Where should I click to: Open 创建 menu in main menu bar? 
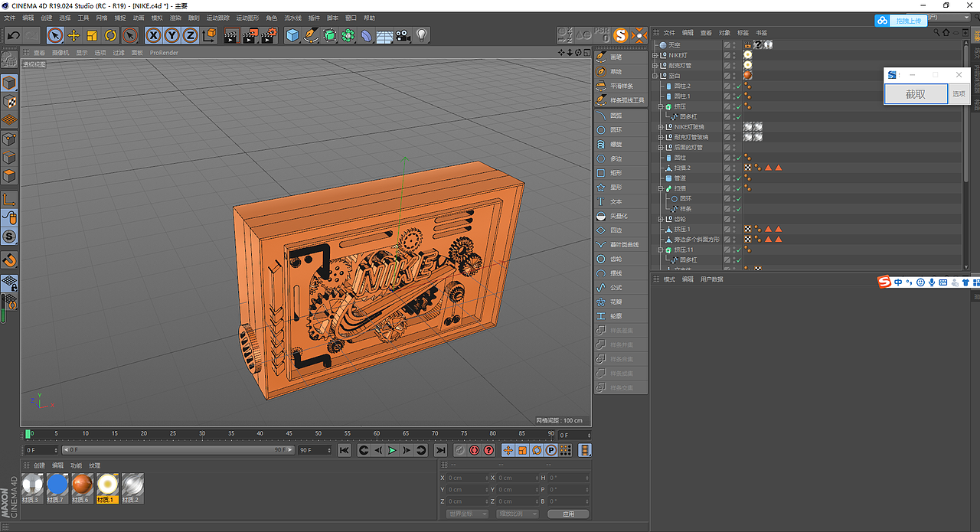coord(47,18)
